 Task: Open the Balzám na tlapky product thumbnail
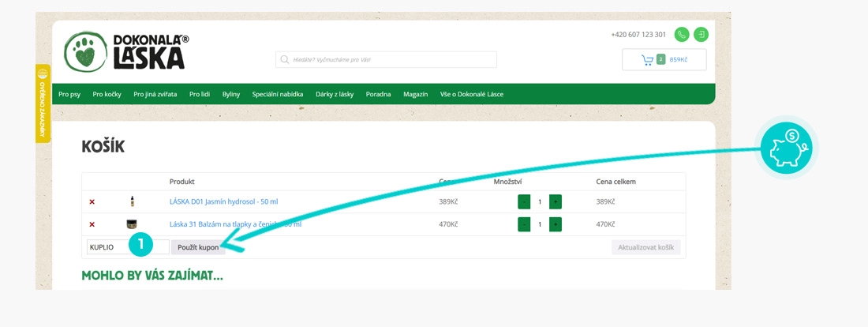[132, 224]
